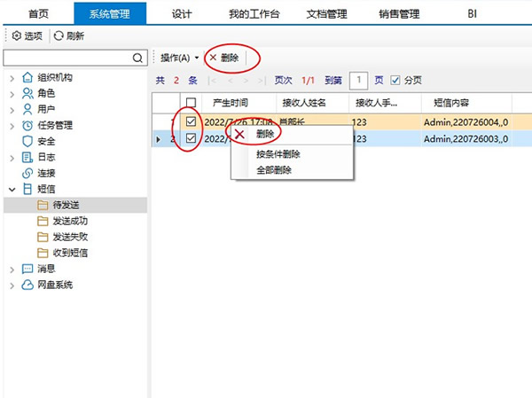This screenshot has height=398, width=532.
Task: Toggle the select-all checkbox in table header
Action: [191, 103]
